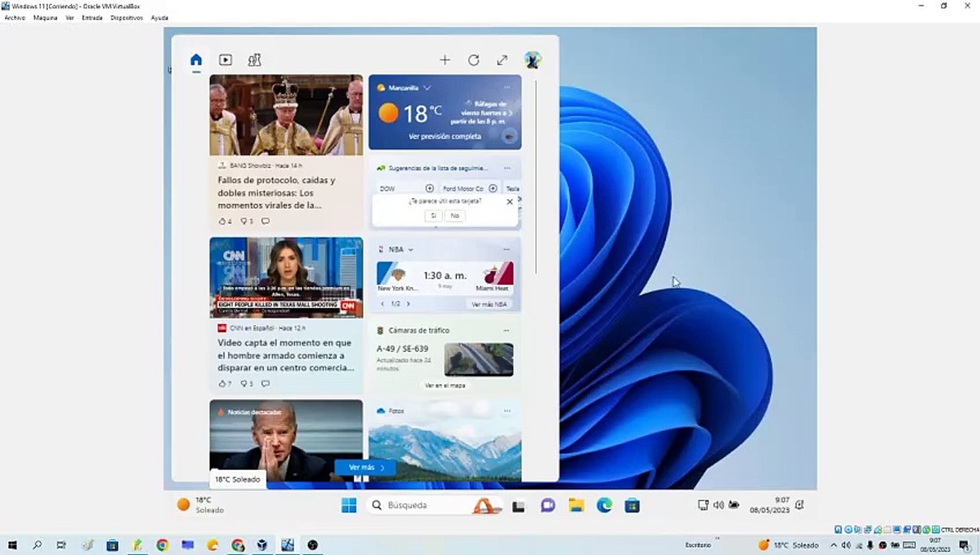This screenshot has height=555, width=980.
Task: Open 'Fallos de protocolo' news headline
Action: (277, 193)
